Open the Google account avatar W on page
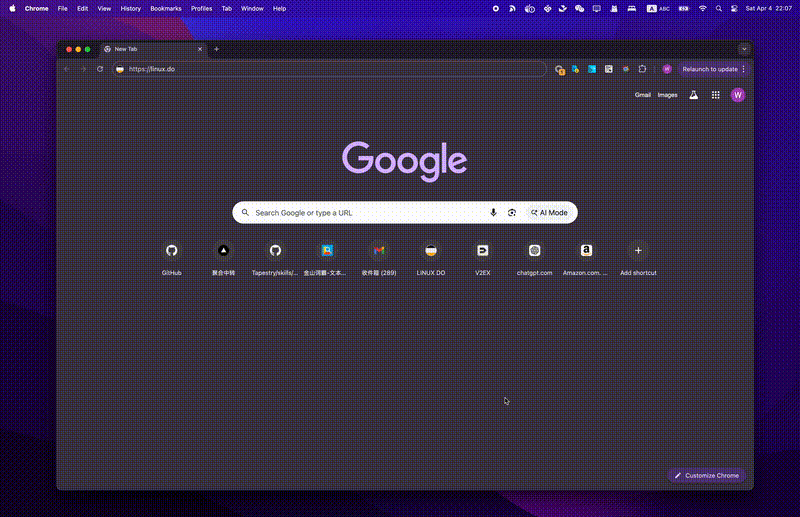Image resolution: width=800 pixels, height=517 pixels. (738, 95)
